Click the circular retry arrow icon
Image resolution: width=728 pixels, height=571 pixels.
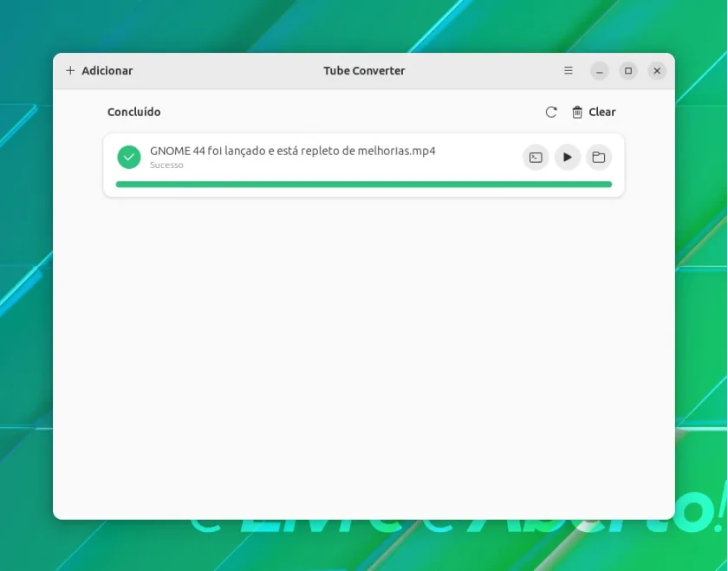coord(551,112)
